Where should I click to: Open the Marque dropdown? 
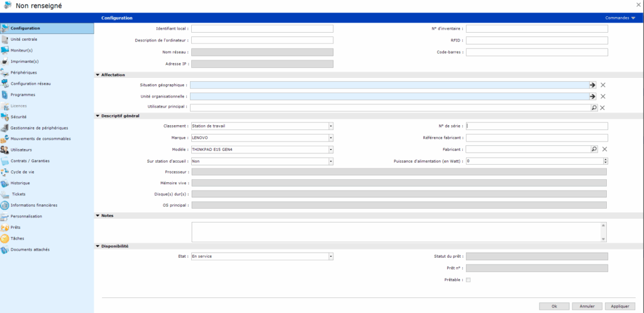(x=331, y=138)
